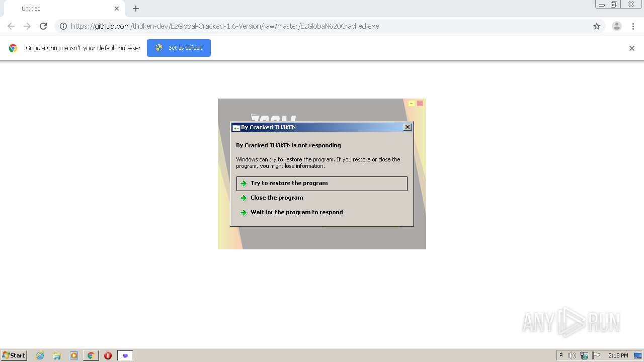The height and width of the screenshot is (362, 644).
Task: Set Chrome as default browser
Action: 179,48
